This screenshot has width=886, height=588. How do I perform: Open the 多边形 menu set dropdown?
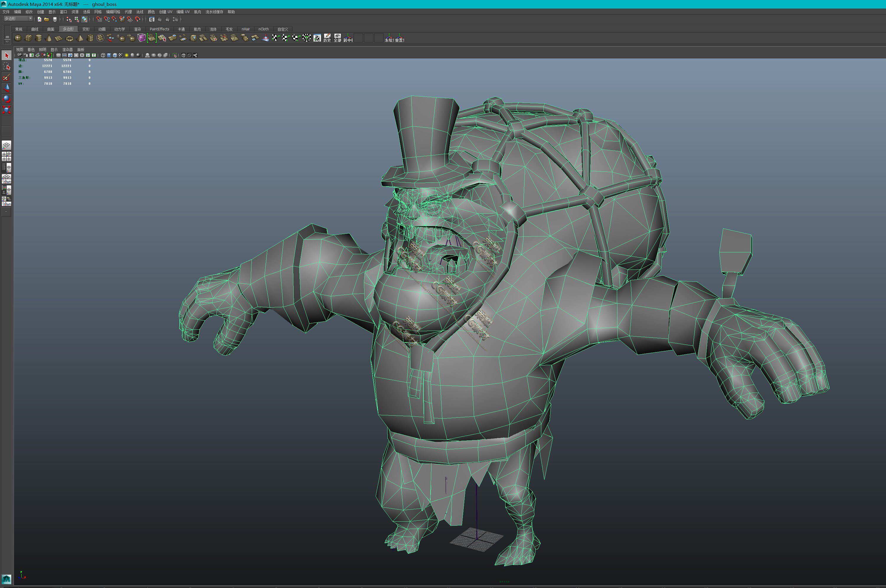(x=18, y=19)
